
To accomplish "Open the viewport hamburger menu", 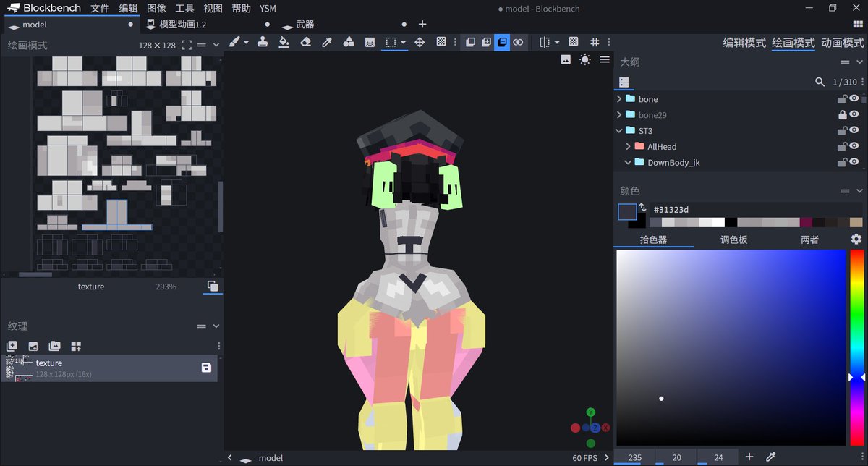I will pyautogui.click(x=605, y=59).
